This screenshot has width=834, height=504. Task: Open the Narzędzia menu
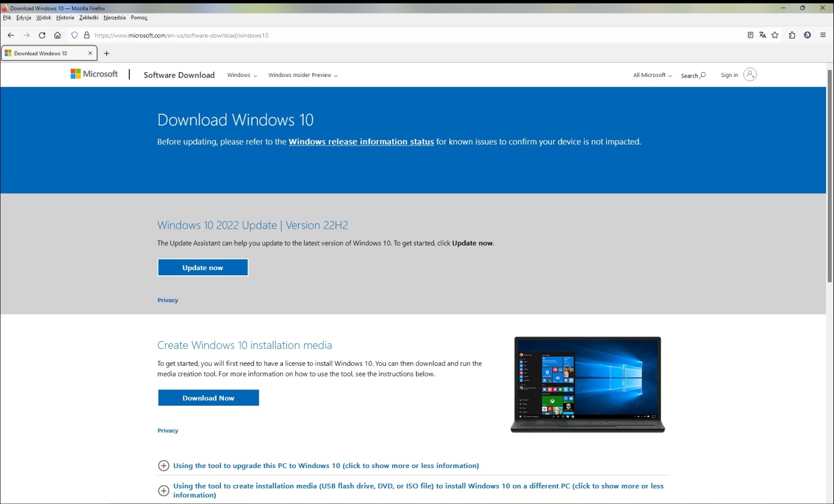[x=115, y=17]
